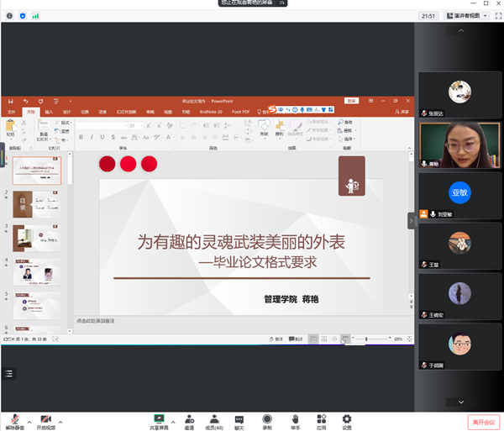Image resolution: width=504 pixels, height=431 pixels.
Task: Open the 聊天 chat panel
Action: 240,418
